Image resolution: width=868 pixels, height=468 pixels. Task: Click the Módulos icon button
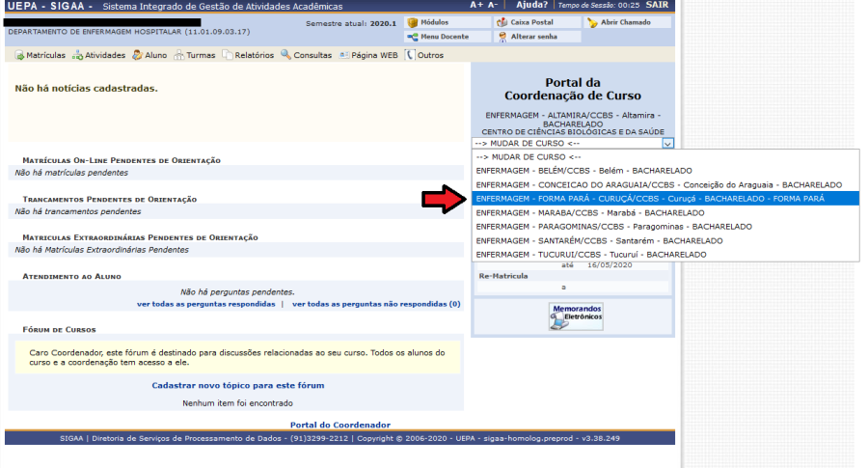point(413,22)
